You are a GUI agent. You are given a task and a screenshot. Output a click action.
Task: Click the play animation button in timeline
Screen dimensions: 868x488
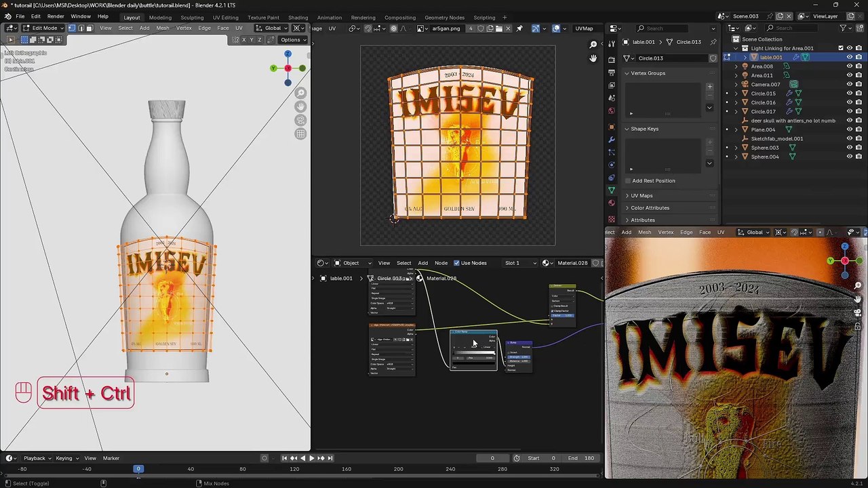point(311,458)
